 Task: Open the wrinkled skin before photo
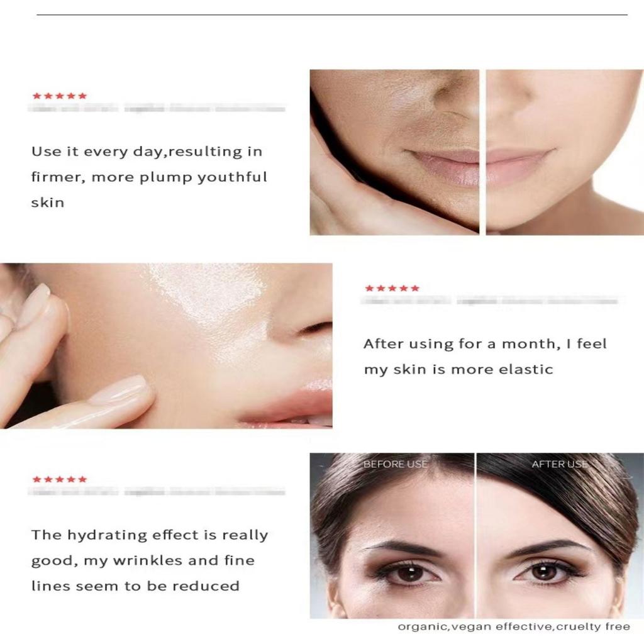point(394,152)
